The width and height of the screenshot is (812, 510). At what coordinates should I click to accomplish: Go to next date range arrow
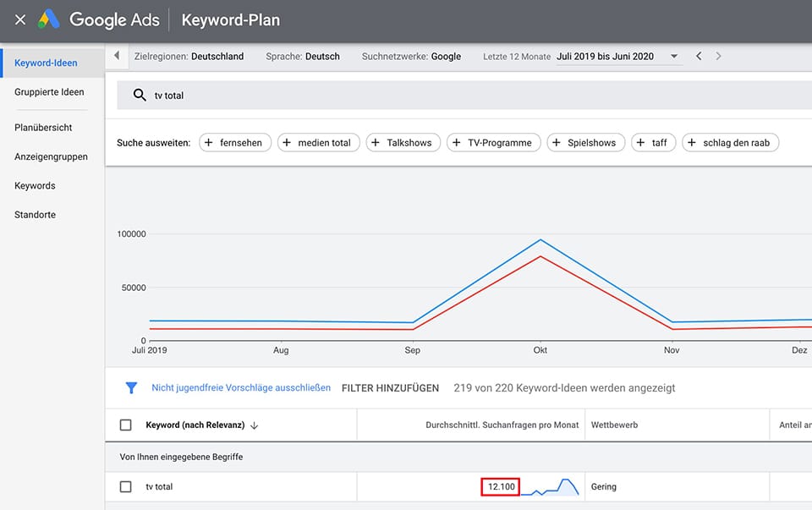[x=719, y=57]
